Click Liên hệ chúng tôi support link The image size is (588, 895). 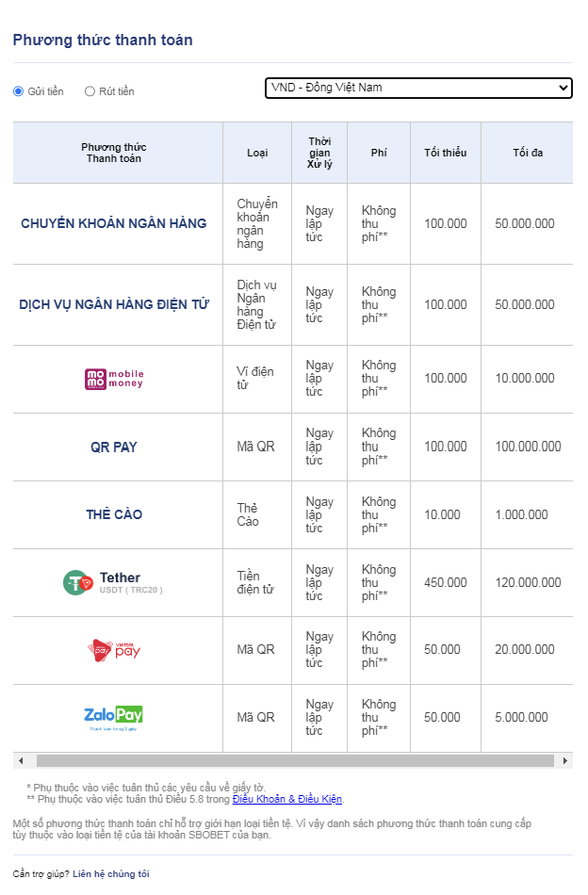(111, 874)
